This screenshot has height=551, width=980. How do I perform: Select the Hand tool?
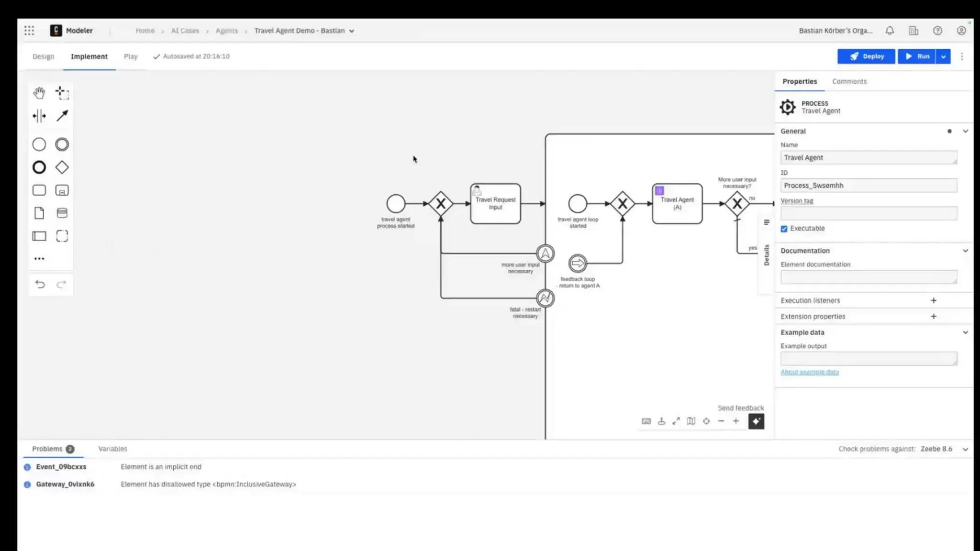coord(39,93)
